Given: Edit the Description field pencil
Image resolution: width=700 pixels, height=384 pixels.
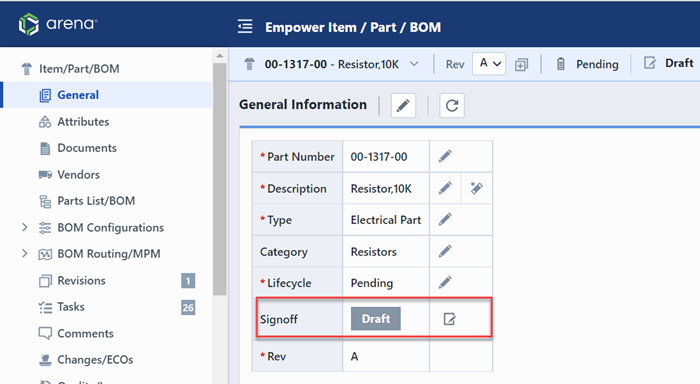Looking at the screenshot, I should click(x=445, y=188).
